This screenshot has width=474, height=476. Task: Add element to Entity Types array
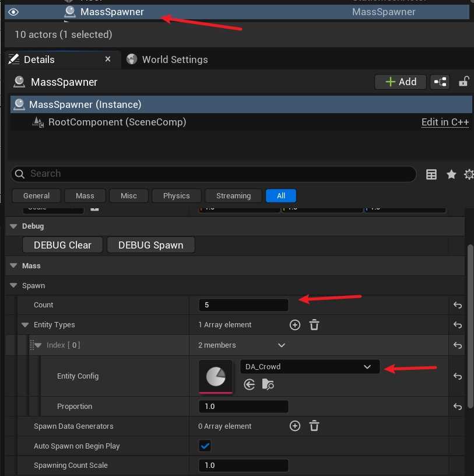pyautogui.click(x=295, y=325)
